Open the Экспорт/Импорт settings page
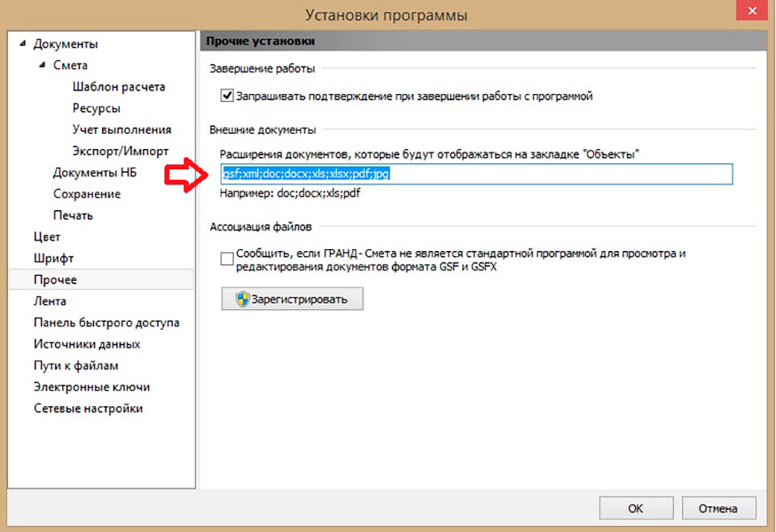 tap(121, 151)
